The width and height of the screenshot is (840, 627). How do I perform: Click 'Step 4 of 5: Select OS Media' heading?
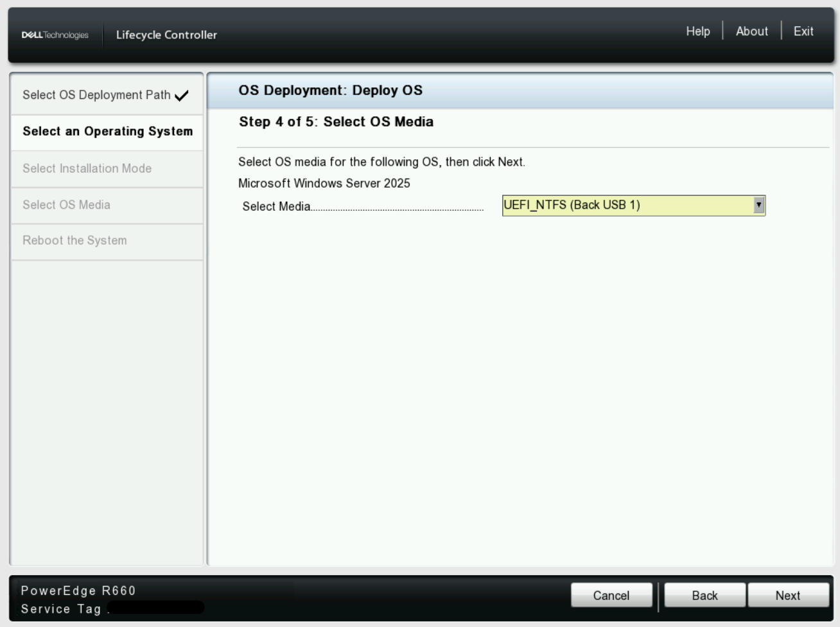coord(337,121)
